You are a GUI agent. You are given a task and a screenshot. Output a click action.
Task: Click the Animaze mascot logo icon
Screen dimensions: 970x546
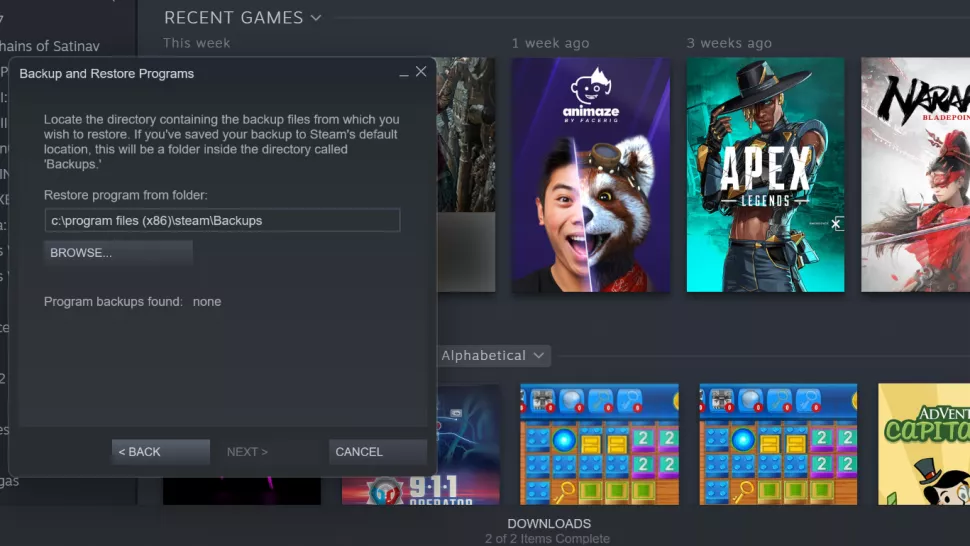(x=591, y=87)
